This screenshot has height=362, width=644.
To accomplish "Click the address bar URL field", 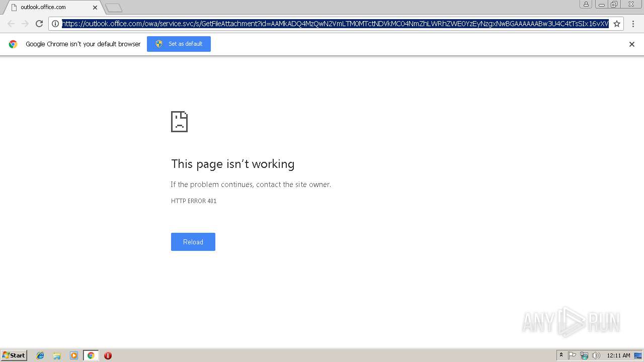I will coord(335,24).
